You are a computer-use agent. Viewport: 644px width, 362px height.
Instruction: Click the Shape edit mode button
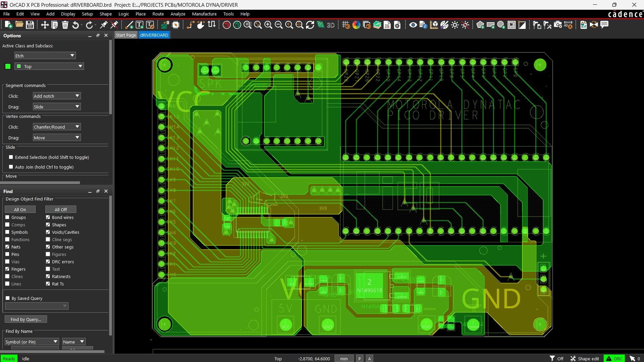coord(585,359)
